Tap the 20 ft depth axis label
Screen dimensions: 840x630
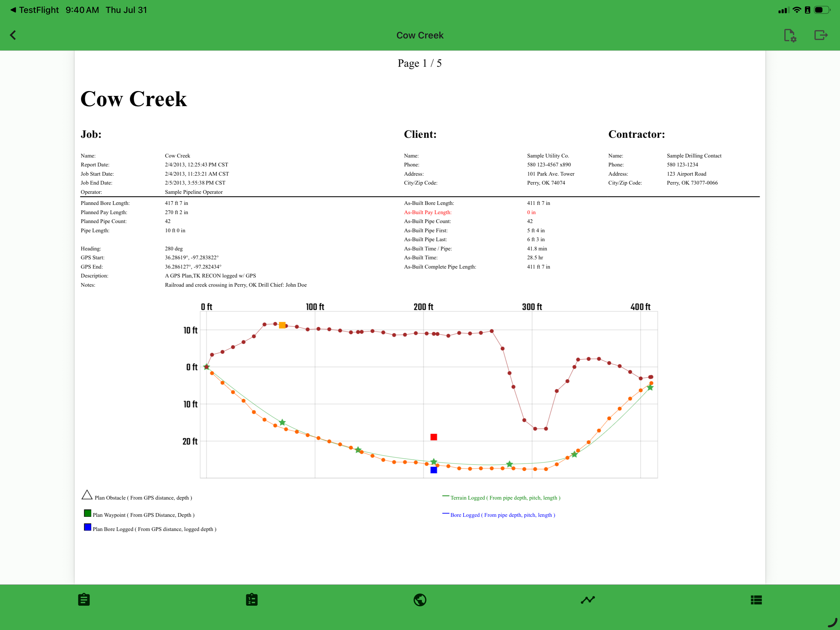190,441
